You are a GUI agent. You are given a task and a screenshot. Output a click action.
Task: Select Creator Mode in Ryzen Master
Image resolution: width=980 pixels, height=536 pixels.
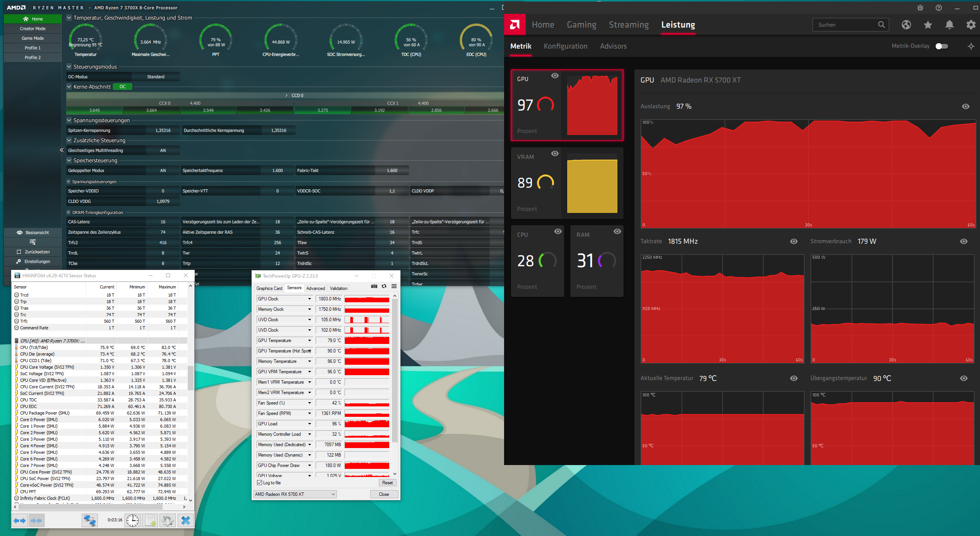33,29
